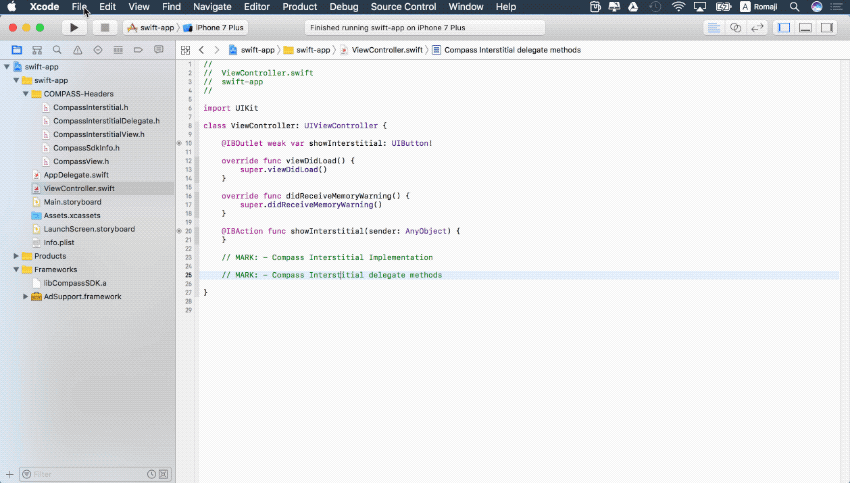Toggle the IBOutlet connection circle on line 10
The width and height of the screenshot is (850, 483).
179,144
